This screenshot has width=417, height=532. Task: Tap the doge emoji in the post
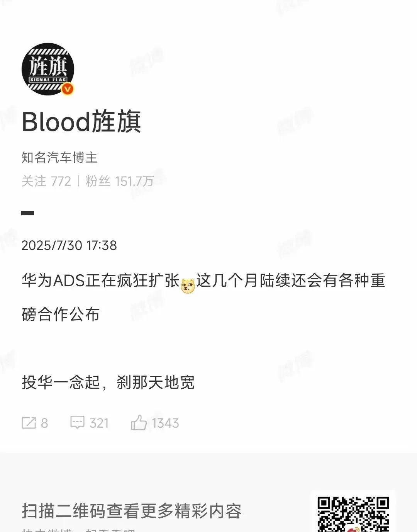coord(188,286)
